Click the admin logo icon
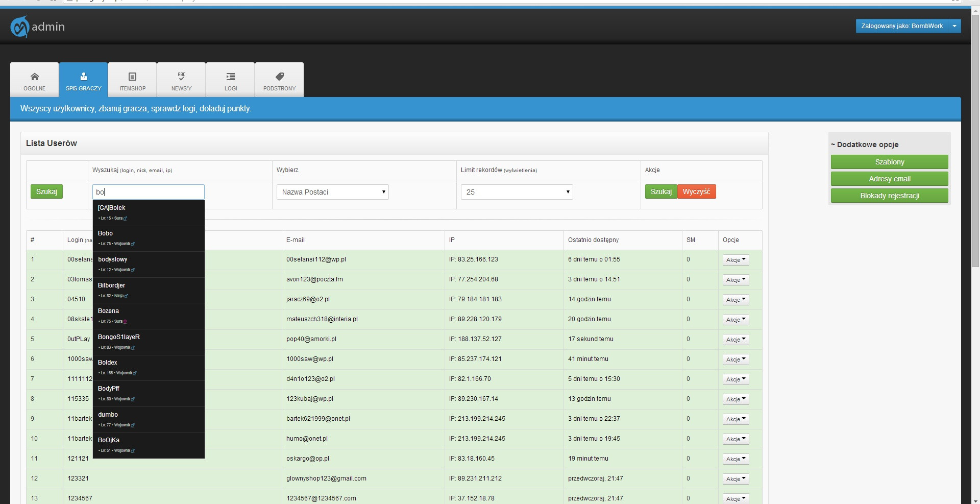 pyautogui.click(x=20, y=27)
